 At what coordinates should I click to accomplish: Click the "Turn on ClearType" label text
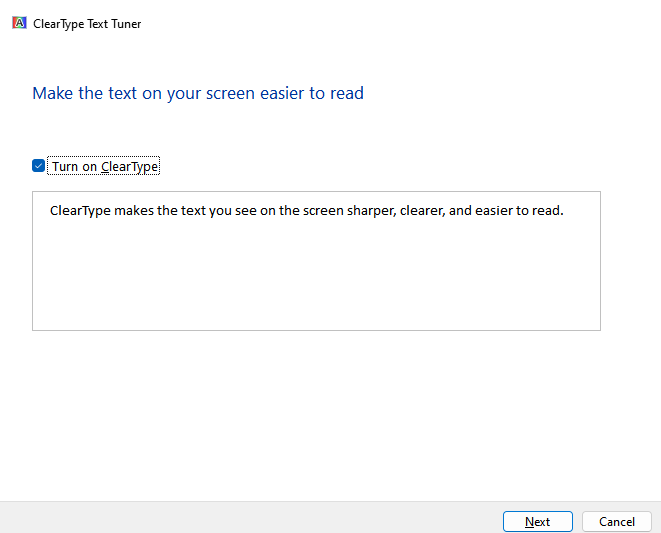[105, 167]
